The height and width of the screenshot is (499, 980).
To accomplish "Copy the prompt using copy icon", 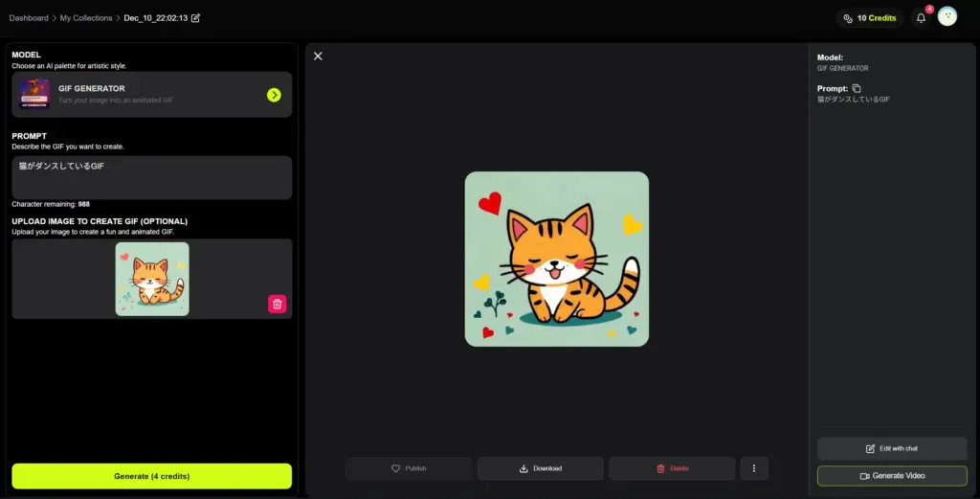I will 857,89.
